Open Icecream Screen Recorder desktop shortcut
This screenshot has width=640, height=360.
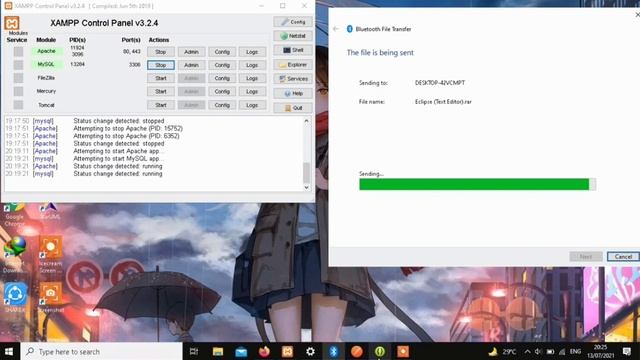click(x=51, y=254)
